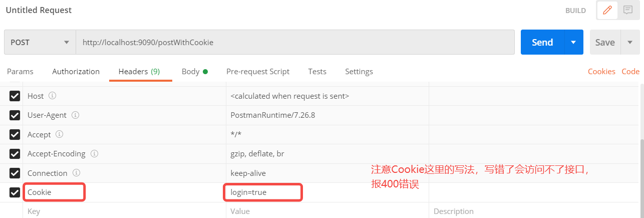The height and width of the screenshot is (218, 644).
Task: Expand the Send button dropdown arrow
Action: (574, 43)
